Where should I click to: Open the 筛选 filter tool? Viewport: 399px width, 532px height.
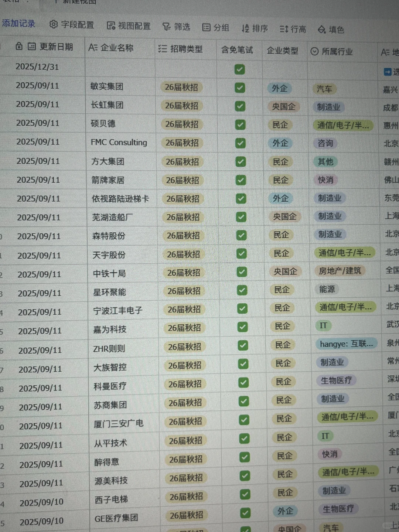tap(177, 27)
